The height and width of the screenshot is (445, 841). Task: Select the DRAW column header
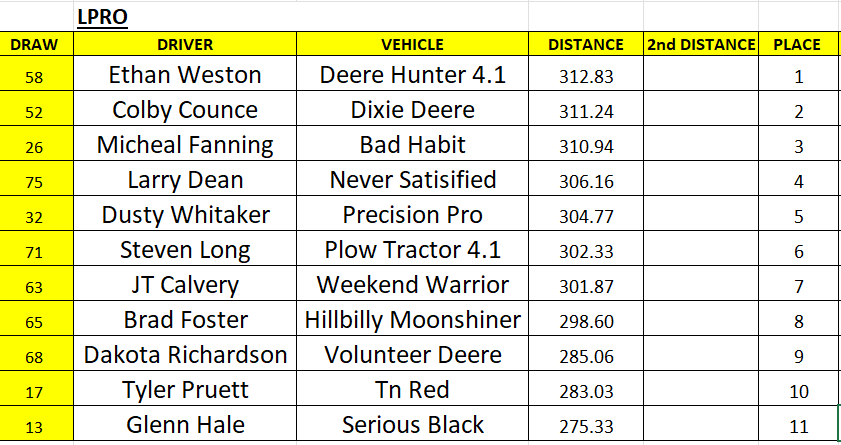click(x=35, y=44)
